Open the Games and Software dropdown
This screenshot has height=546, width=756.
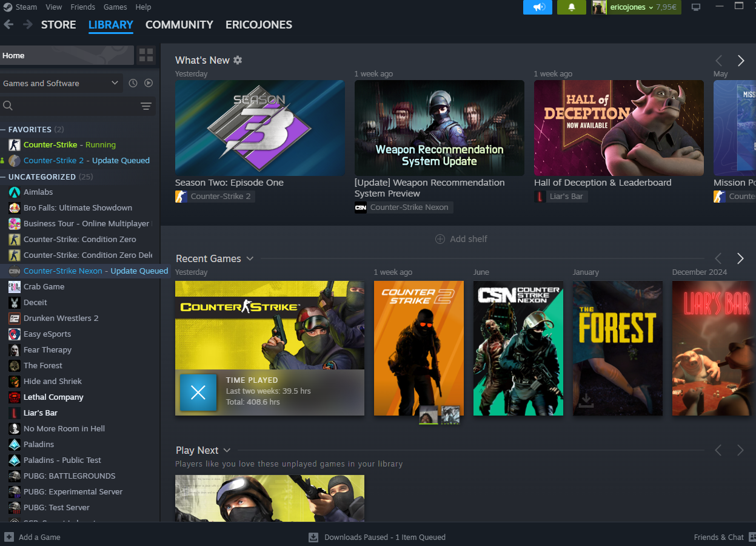61,83
